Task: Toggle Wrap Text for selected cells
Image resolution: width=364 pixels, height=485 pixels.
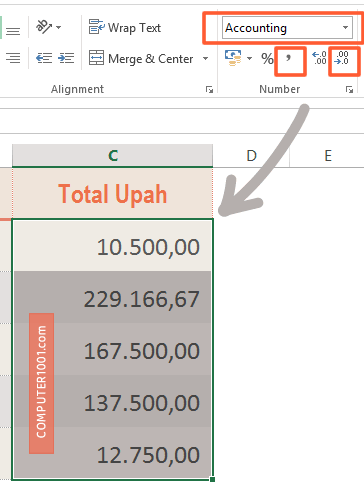Action: coord(125,27)
